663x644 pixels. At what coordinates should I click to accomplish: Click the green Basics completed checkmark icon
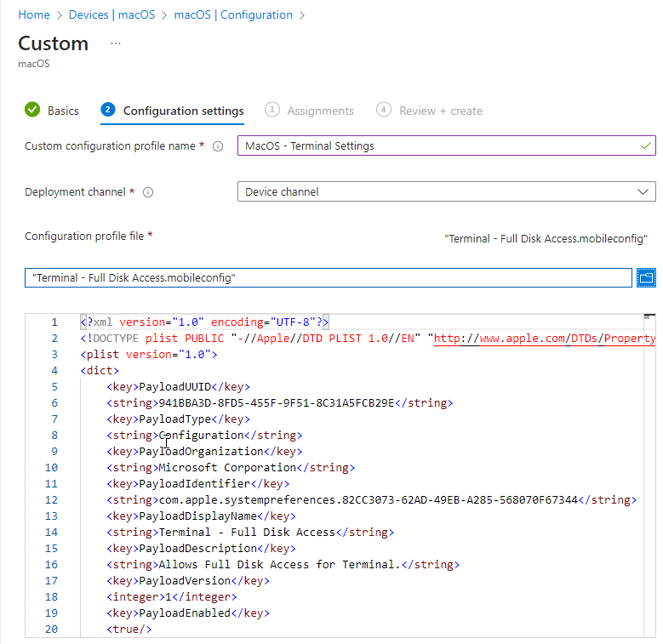click(x=32, y=110)
